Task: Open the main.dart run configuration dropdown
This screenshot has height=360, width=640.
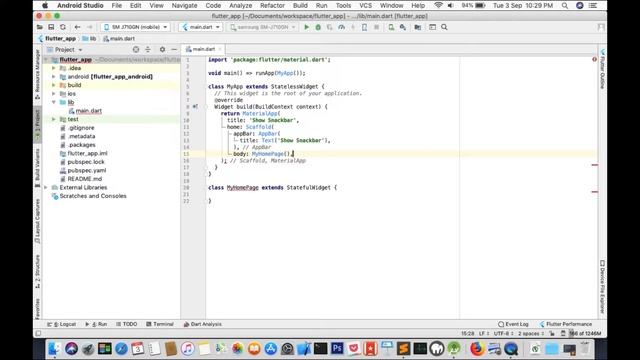Action: point(201,27)
